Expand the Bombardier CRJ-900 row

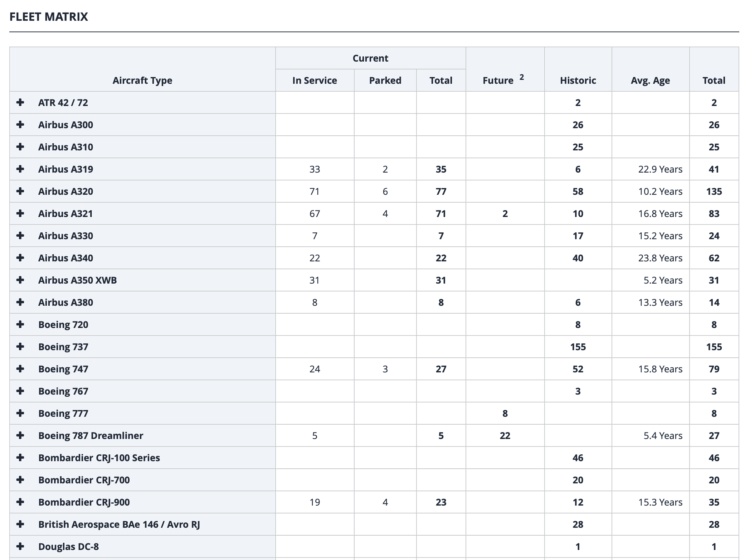click(x=20, y=502)
